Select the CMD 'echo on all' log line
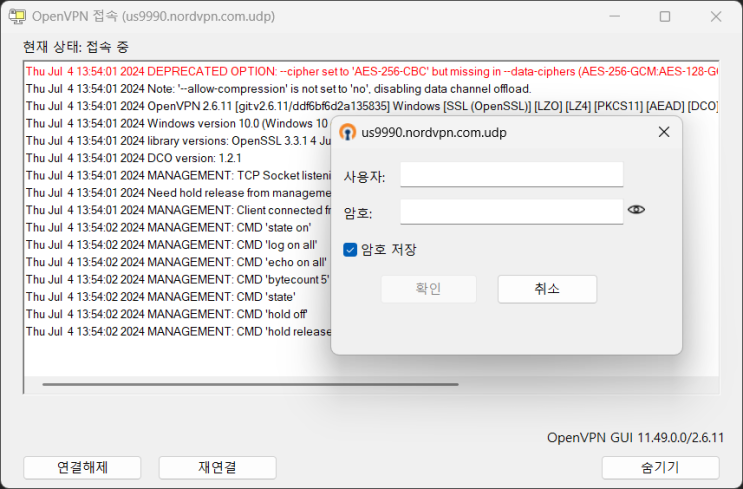Viewport: 743px width, 489px height. point(176,262)
